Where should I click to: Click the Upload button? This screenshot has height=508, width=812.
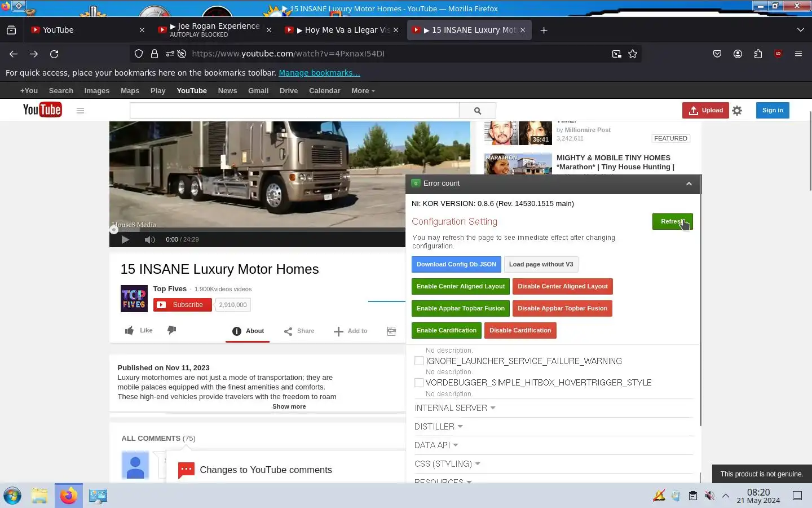[705, 111]
